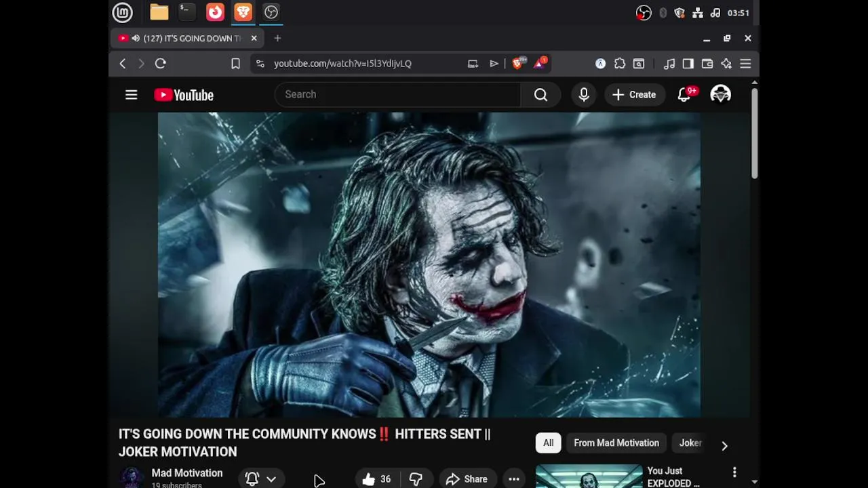Viewport: 868px width, 488px height.
Task: Reload the current page
Action: (x=161, y=64)
